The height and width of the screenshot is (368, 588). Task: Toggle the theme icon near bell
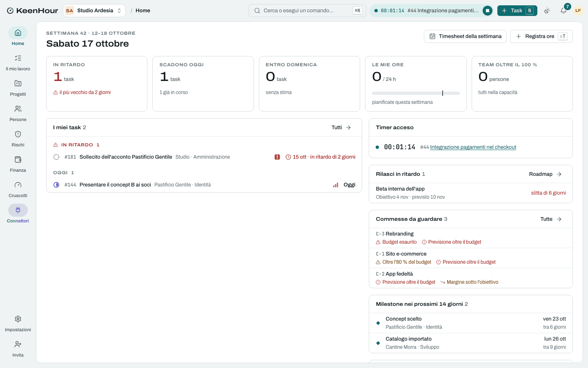click(x=547, y=11)
